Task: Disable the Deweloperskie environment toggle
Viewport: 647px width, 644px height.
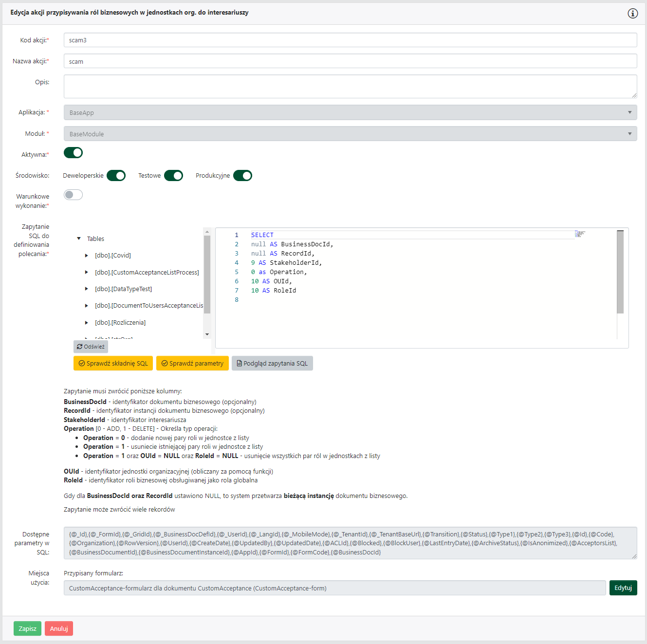Action: click(116, 176)
